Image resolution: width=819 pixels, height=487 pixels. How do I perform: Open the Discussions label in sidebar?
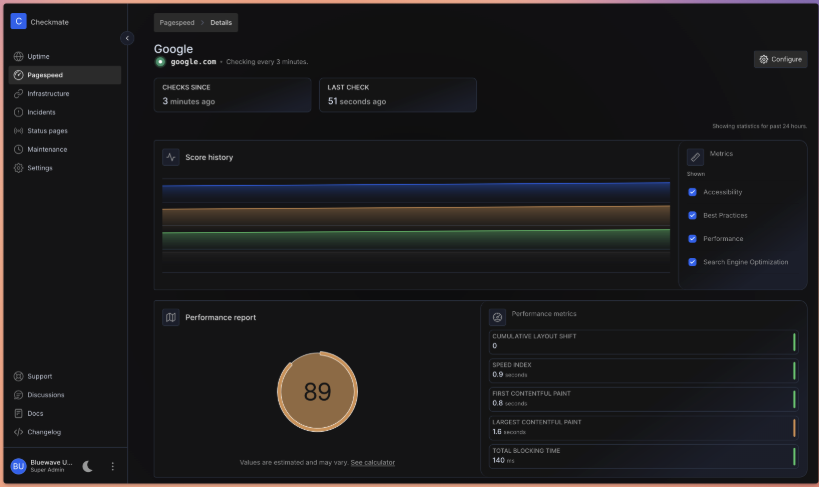pos(46,395)
